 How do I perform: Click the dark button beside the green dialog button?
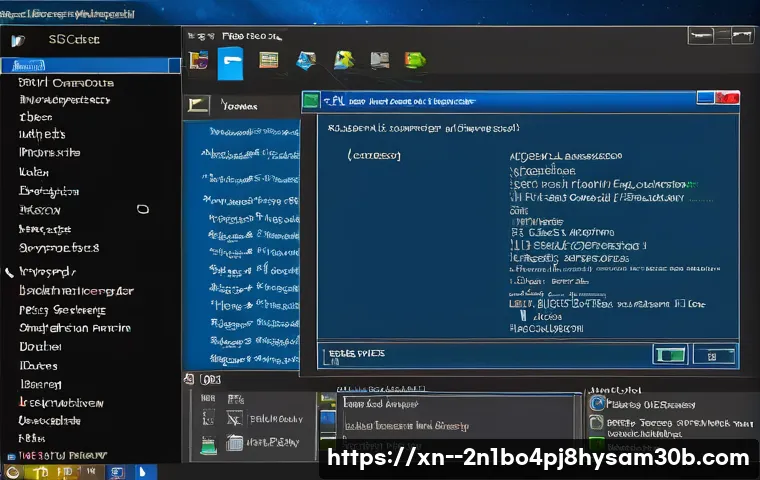point(714,355)
